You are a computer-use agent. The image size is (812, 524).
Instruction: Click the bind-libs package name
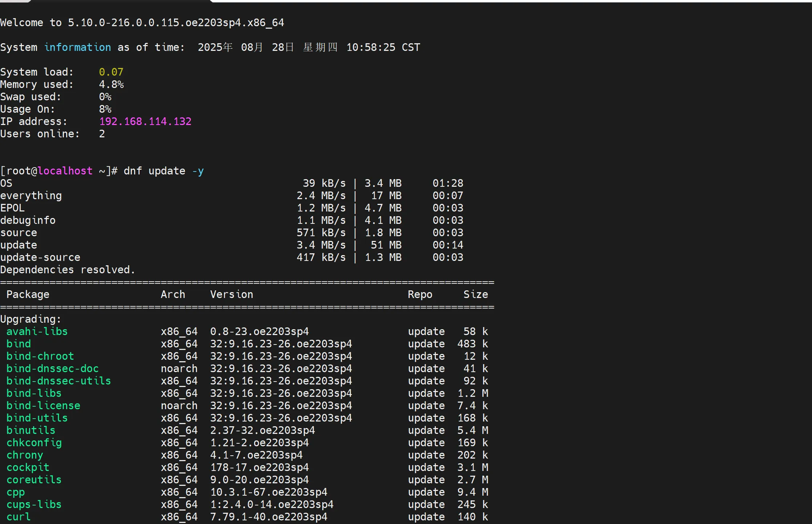click(x=34, y=394)
